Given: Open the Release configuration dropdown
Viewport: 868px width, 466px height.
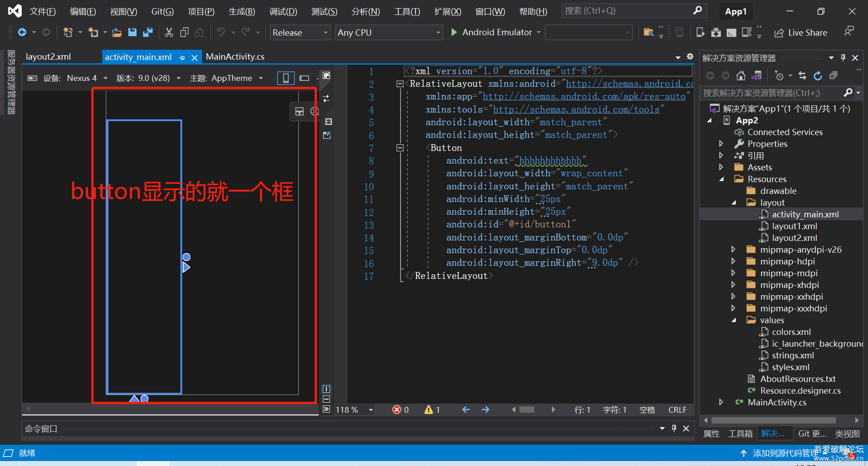Looking at the screenshot, I should tap(300, 33).
